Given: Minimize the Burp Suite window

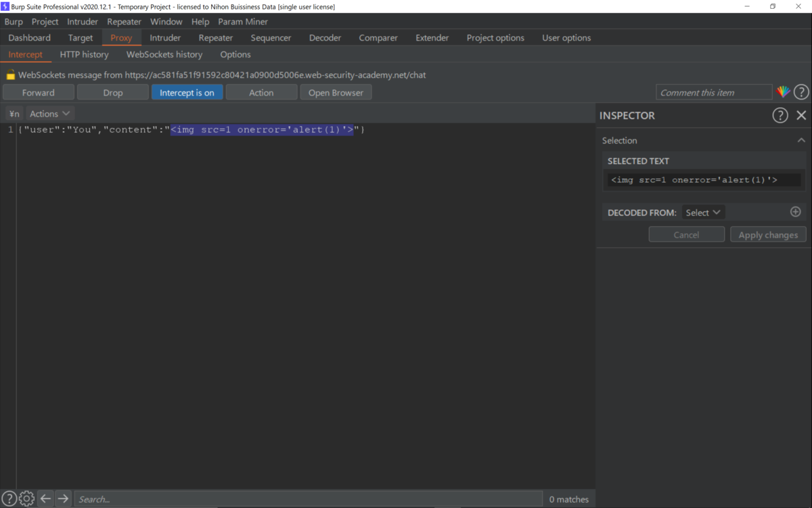Looking at the screenshot, I should click(x=747, y=6).
